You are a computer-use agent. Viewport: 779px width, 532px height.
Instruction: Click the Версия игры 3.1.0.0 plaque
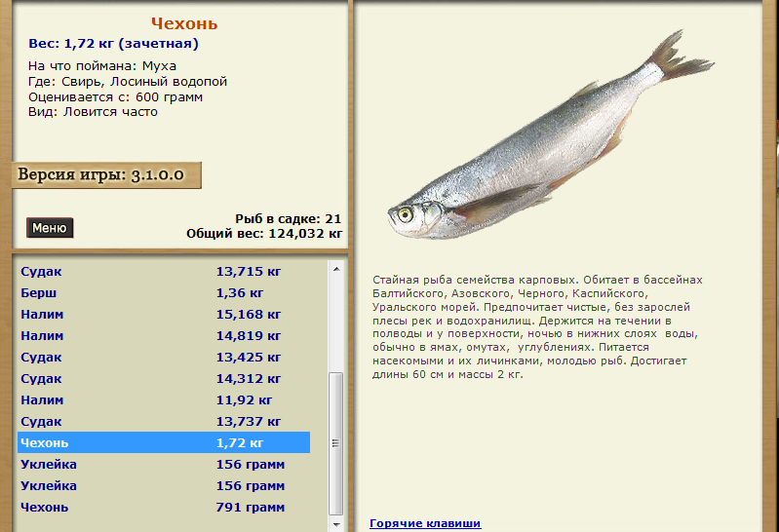click(x=105, y=175)
